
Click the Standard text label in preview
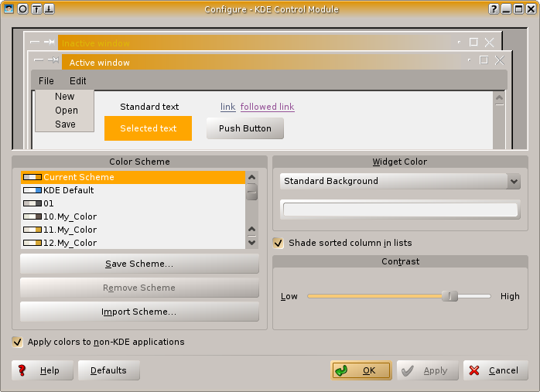point(149,107)
